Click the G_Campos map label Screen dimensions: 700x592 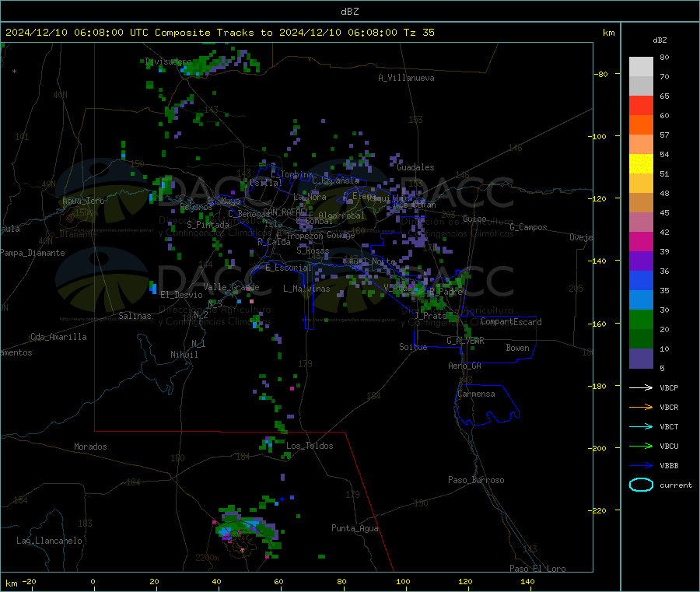pos(528,227)
